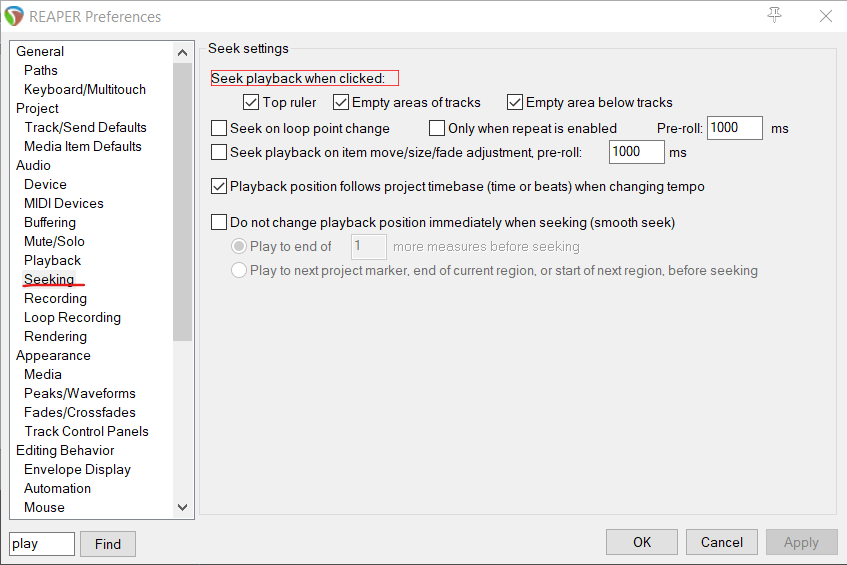Select Track Control Panels

tap(86, 431)
